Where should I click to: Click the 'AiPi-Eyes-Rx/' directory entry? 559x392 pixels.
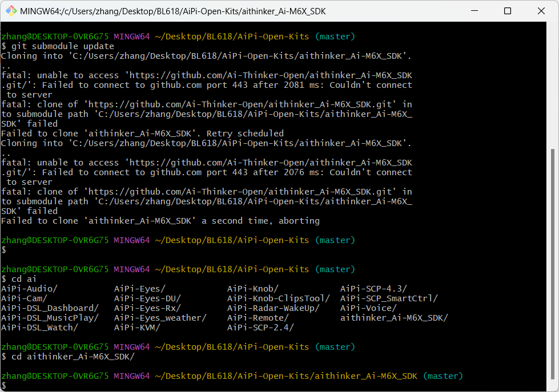147,308
